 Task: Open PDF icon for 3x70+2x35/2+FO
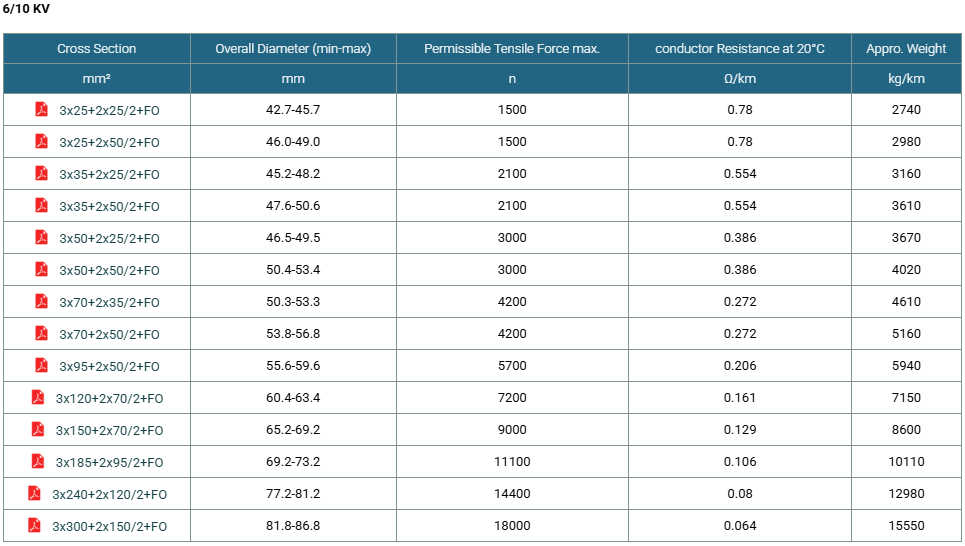[41, 302]
